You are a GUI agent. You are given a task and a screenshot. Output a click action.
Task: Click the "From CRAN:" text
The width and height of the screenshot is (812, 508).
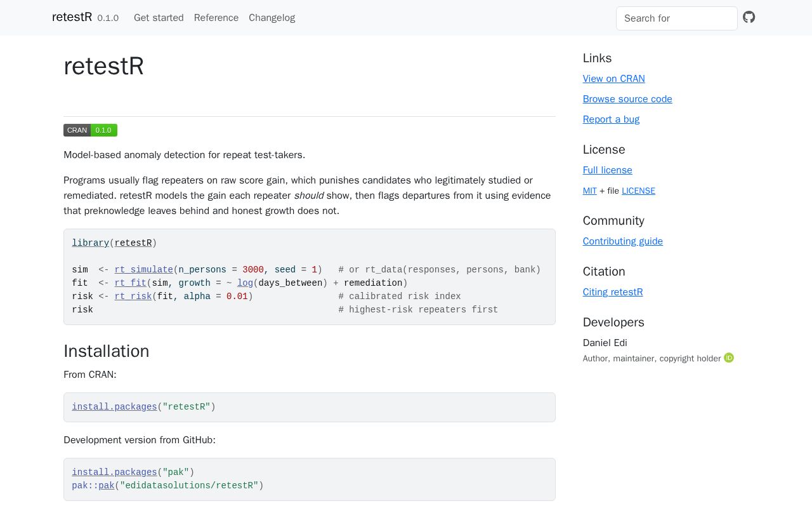click(x=90, y=375)
